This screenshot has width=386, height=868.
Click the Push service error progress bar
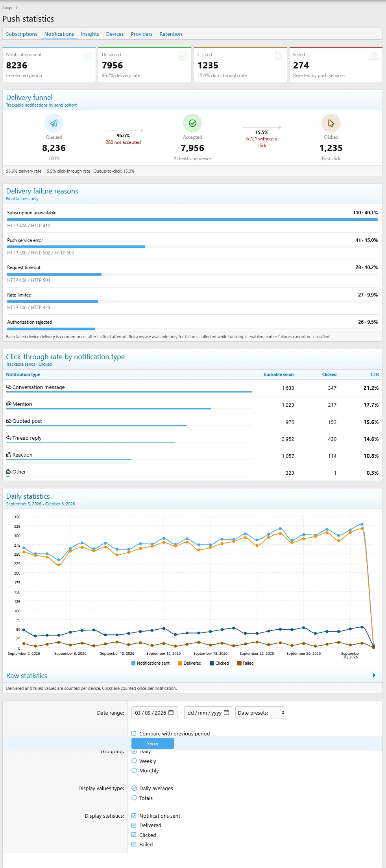pos(192,247)
